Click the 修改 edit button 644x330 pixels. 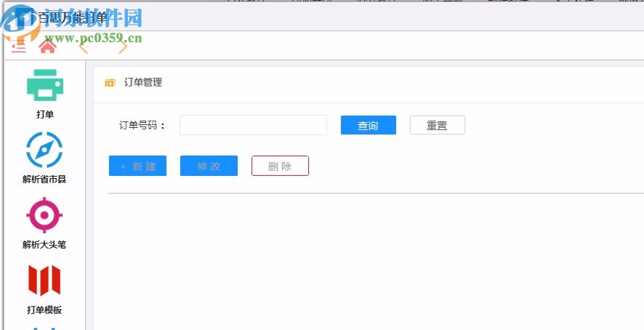point(209,166)
